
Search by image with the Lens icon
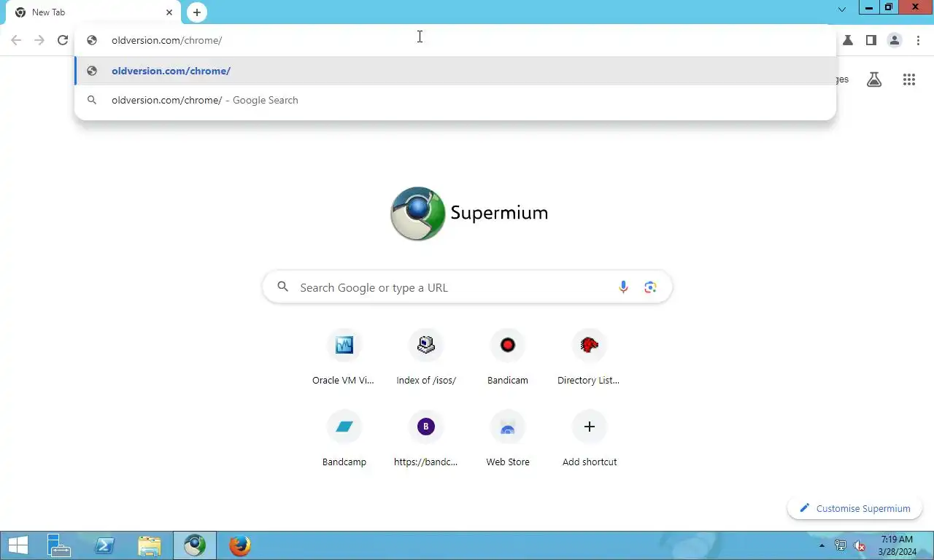pos(651,287)
